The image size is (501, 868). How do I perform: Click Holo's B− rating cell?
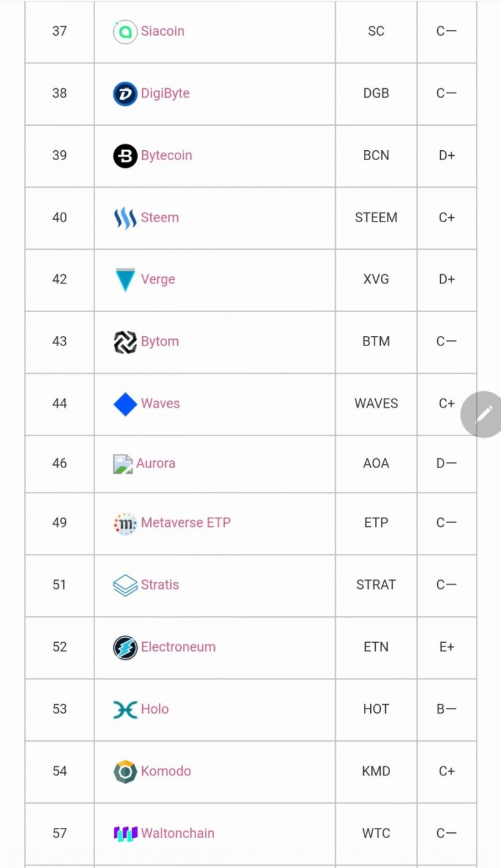click(x=447, y=709)
